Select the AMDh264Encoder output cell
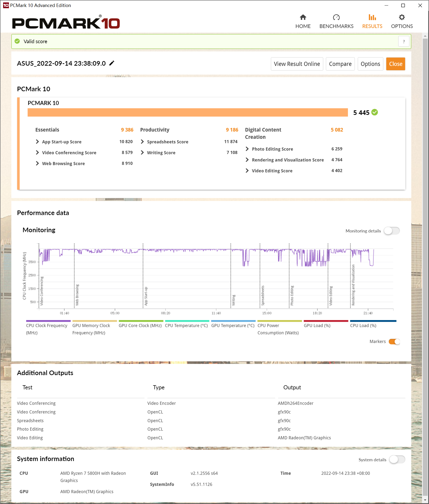This screenshot has width=429, height=504. click(x=296, y=403)
